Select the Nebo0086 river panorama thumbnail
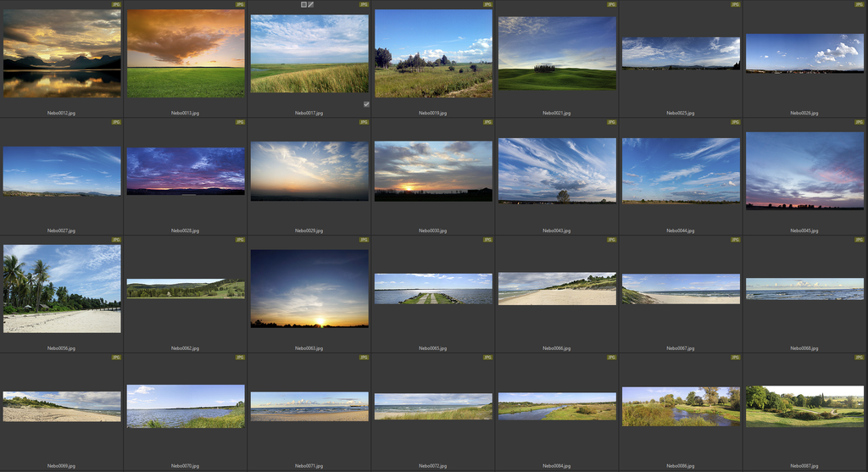The height and width of the screenshot is (472, 868). [681, 407]
